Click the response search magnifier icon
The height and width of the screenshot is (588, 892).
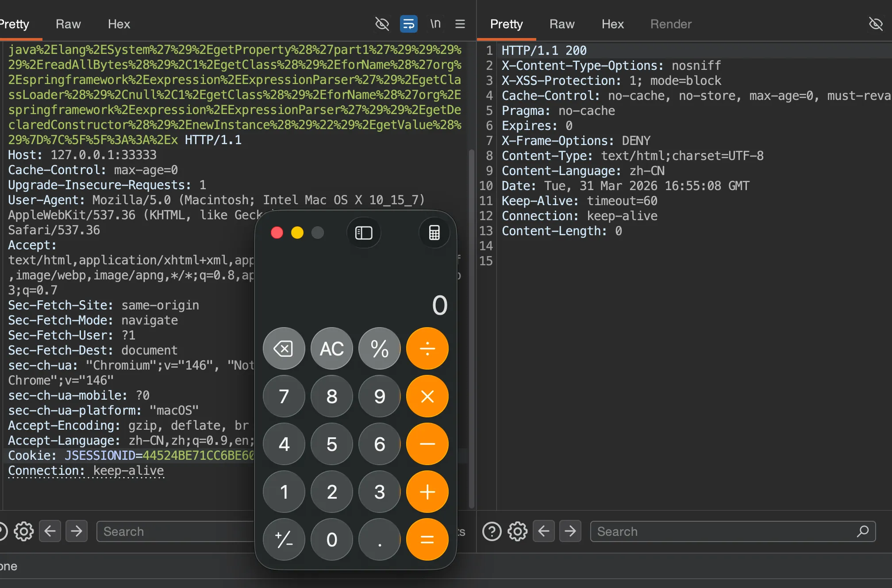point(863,531)
